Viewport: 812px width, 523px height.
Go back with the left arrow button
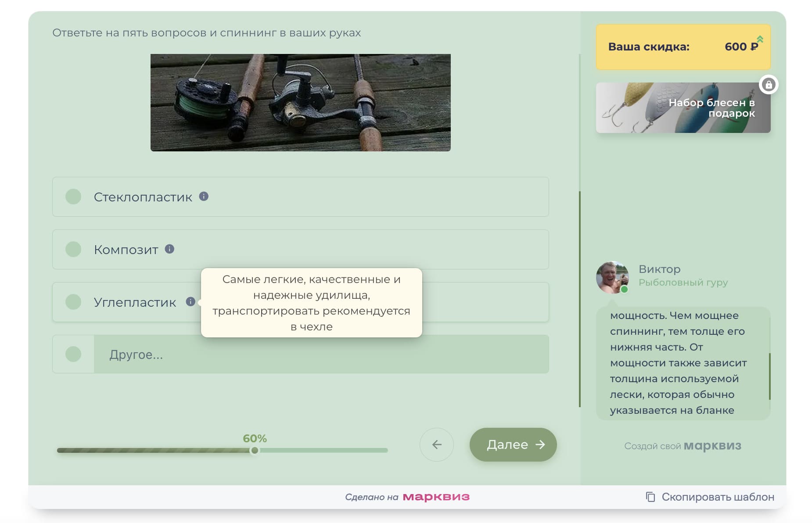pyautogui.click(x=436, y=444)
